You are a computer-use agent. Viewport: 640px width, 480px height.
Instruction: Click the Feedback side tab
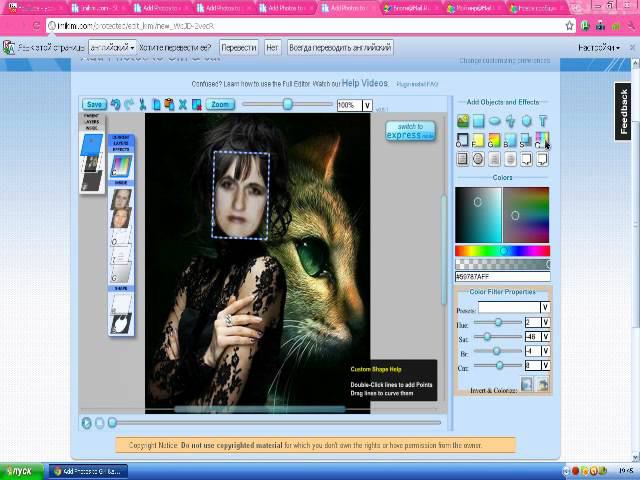point(625,112)
